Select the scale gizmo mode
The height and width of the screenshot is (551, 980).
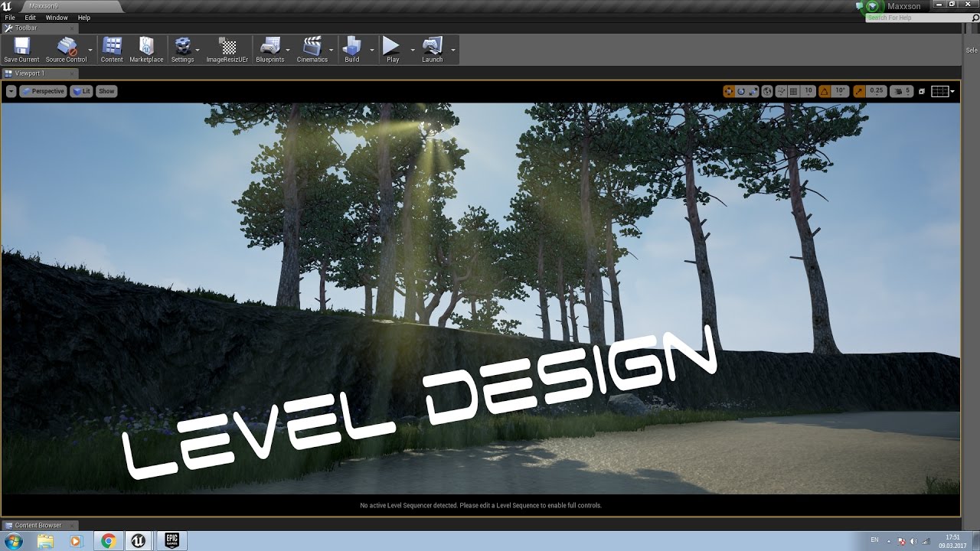point(753,91)
